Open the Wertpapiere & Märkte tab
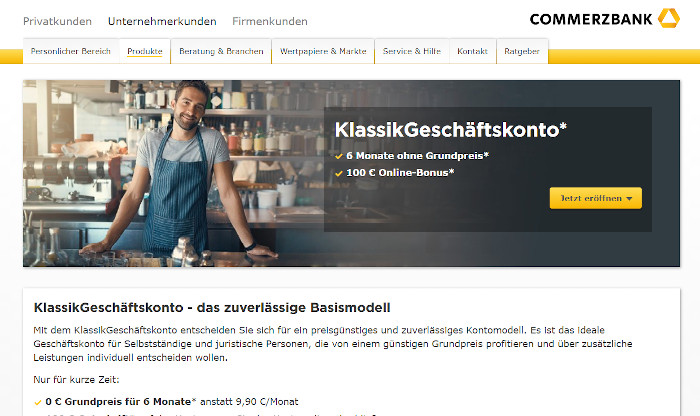The image size is (700, 416). 323,51
